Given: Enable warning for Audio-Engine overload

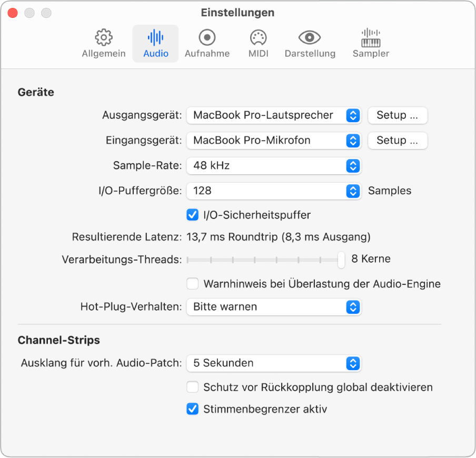Looking at the screenshot, I should coord(193,284).
